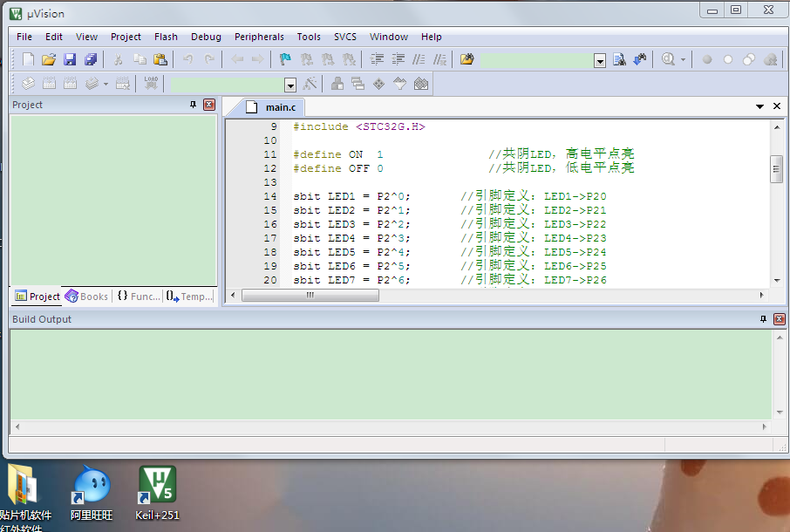Toggle the Project panel pin

coord(193,105)
